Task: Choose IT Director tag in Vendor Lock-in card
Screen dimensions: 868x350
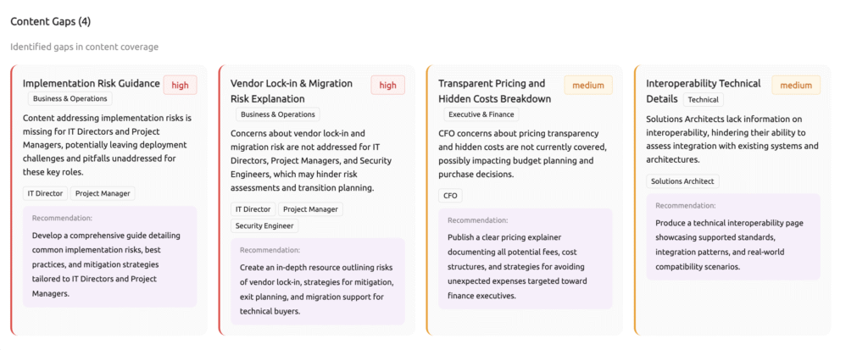Action: coord(253,209)
